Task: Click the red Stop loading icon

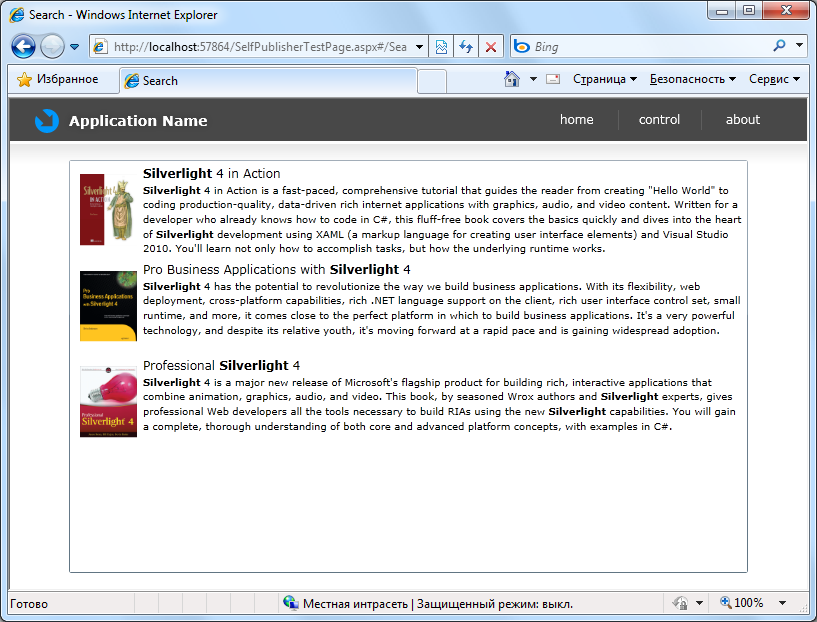Action: click(490, 47)
